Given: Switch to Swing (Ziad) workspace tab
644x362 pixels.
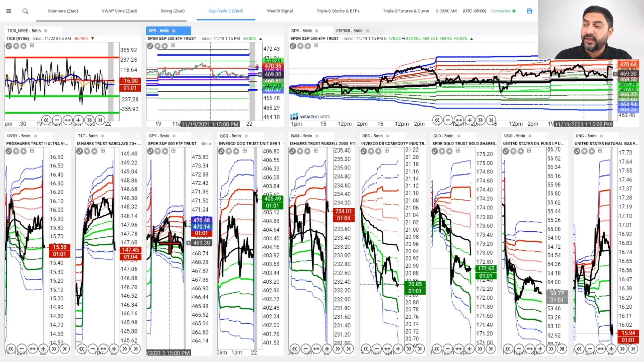Looking at the screenshot, I should [173, 11].
